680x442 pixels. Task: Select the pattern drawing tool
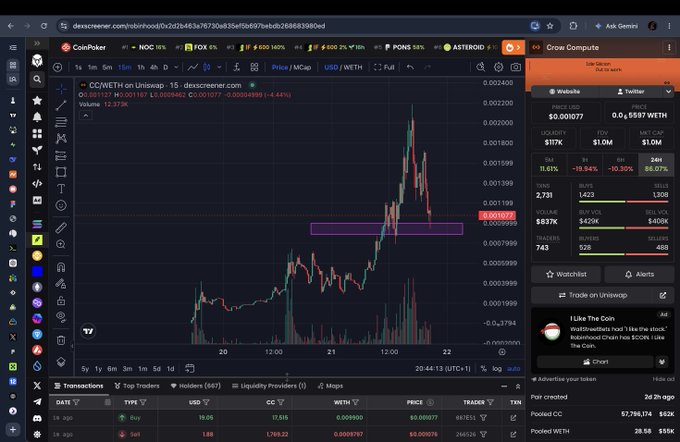click(x=61, y=138)
